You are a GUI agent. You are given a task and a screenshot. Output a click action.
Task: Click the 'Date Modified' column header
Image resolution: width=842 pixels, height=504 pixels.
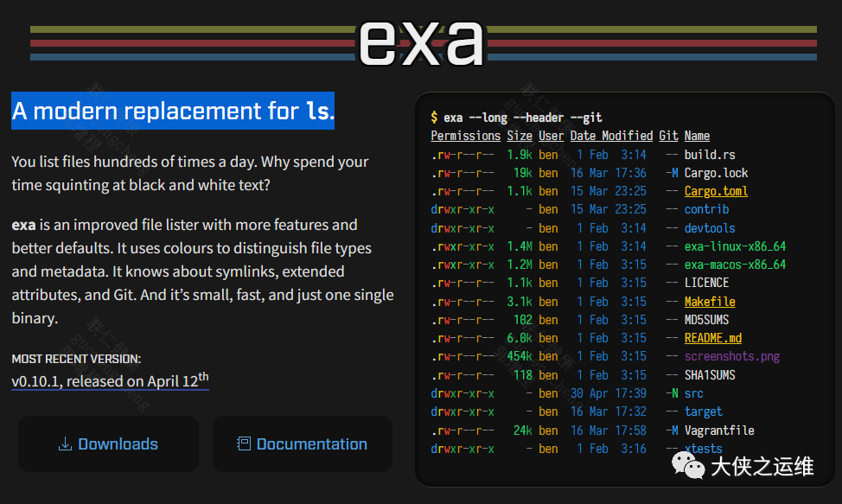[x=612, y=136]
